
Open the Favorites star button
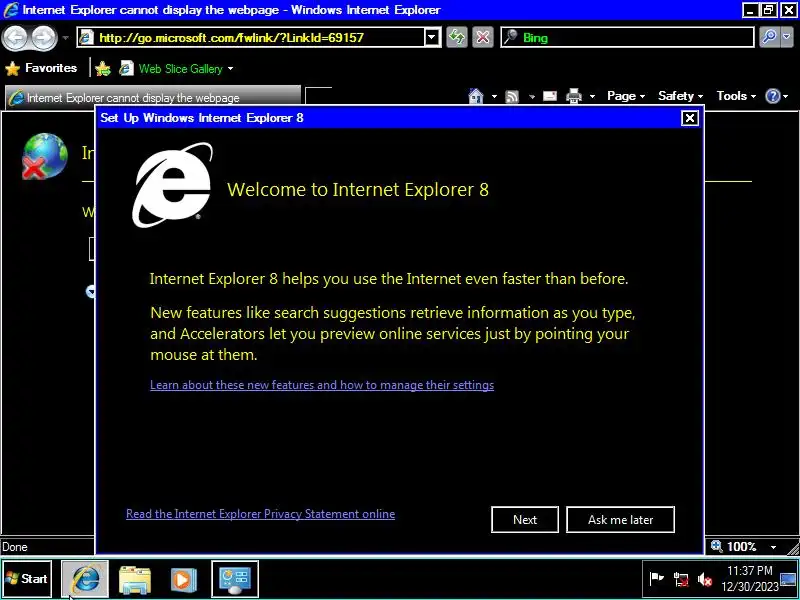click(x=41, y=68)
